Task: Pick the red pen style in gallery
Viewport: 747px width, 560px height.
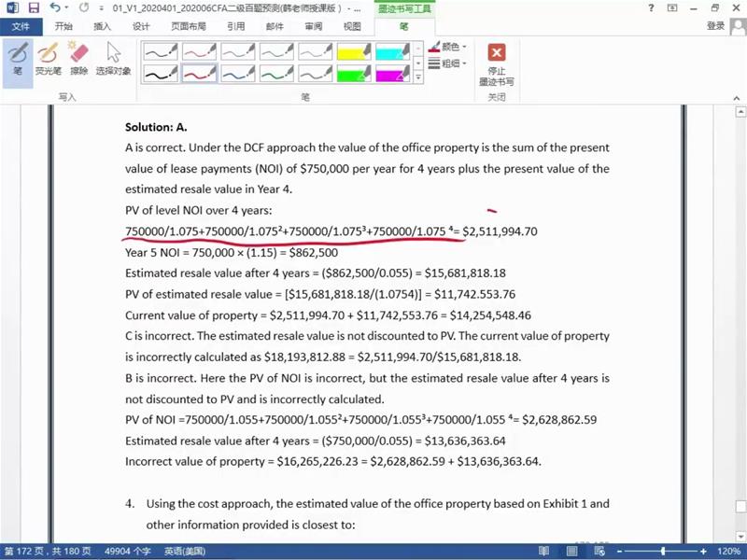Action: pyautogui.click(x=199, y=72)
